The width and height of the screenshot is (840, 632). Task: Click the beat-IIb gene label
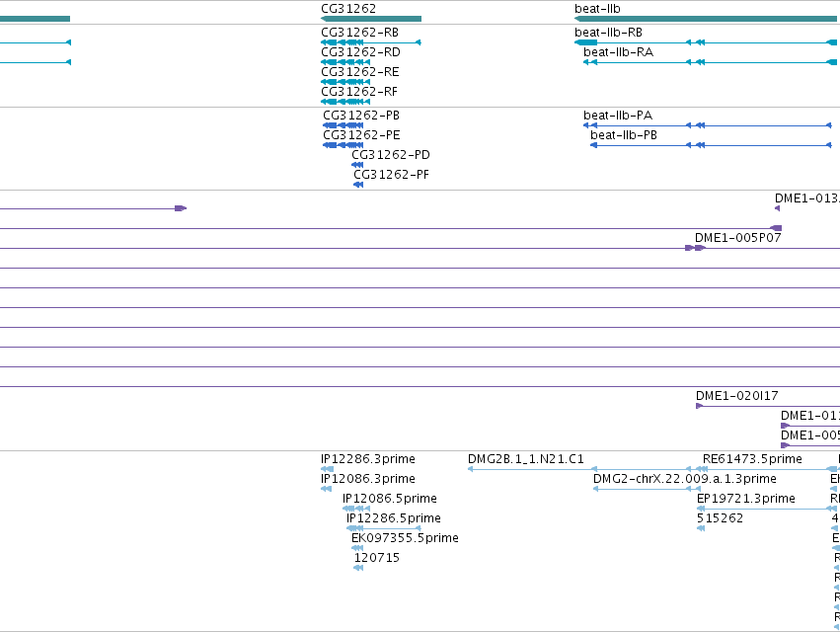(597, 9)
